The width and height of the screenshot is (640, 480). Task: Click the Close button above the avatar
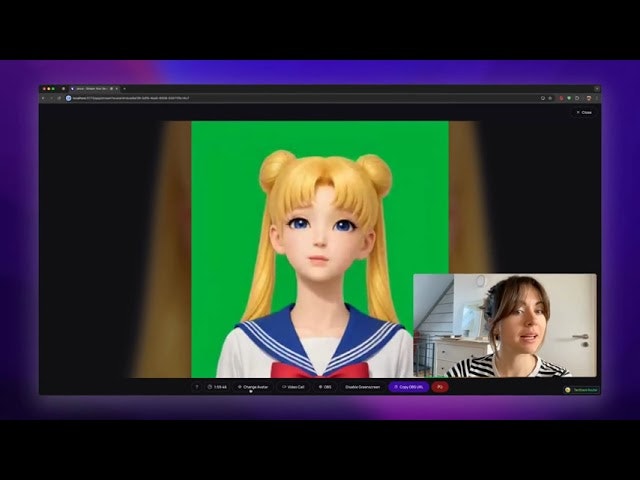tap(584, 112)
